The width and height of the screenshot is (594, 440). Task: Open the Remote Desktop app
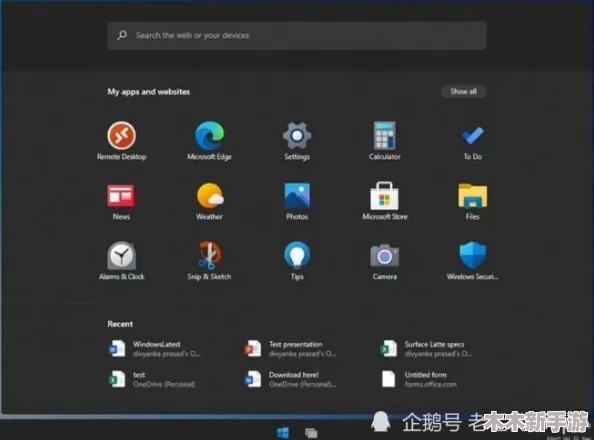pyautogui.click(x=121, y=141)
